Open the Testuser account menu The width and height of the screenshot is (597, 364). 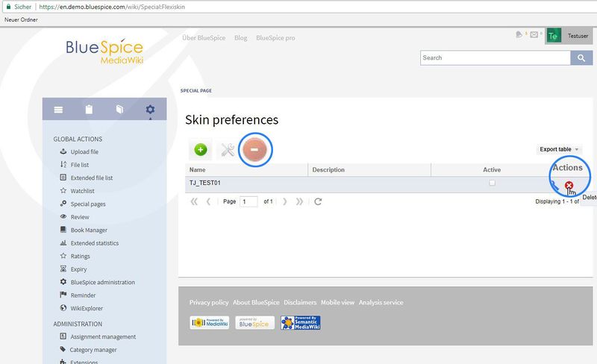[x=569, y=36]
